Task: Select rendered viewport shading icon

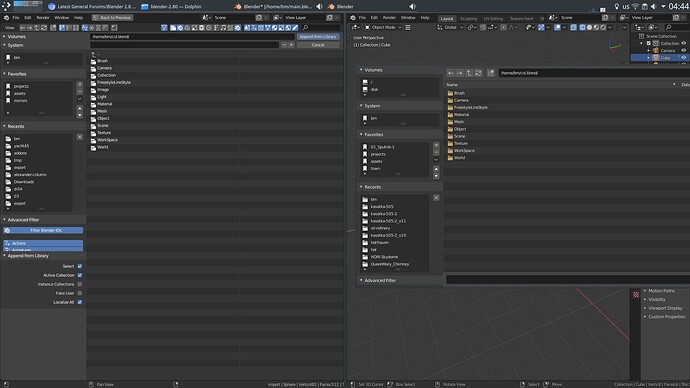Action: coord(603,27)
